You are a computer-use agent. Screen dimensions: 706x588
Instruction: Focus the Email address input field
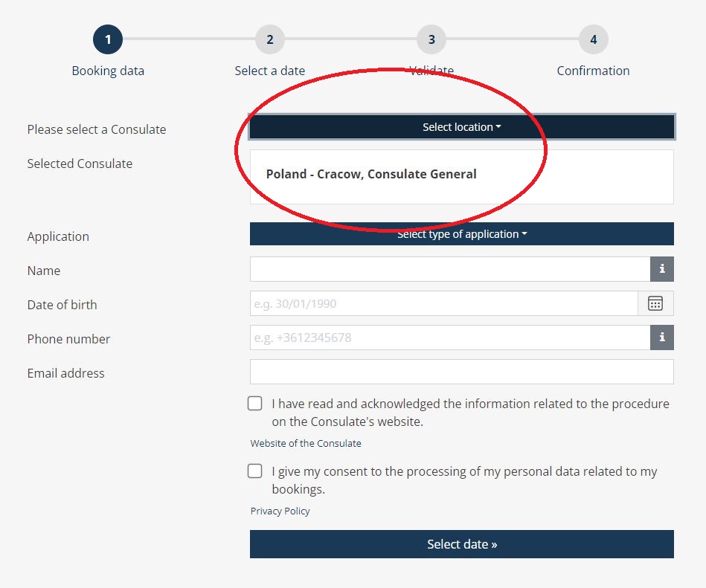pyautogui.click(x=462, y=372)
